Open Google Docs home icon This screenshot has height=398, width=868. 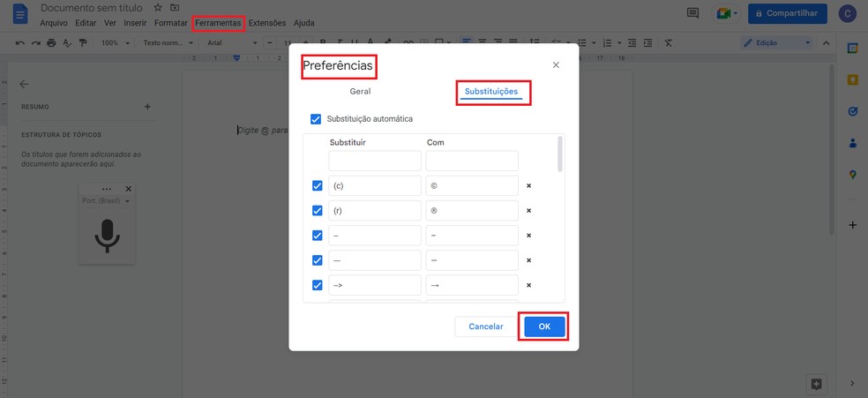click(x=20, y=14)
